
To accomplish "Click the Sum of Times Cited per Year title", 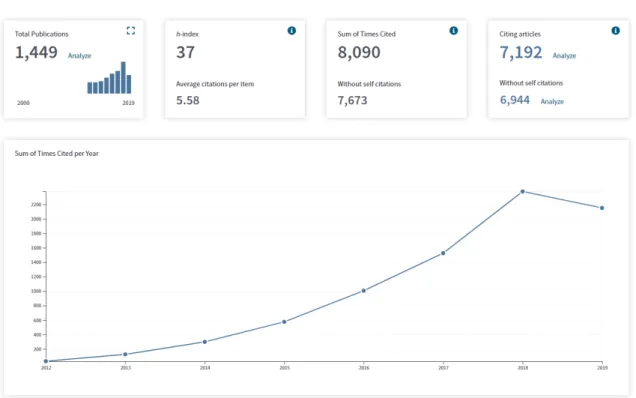I will point(57,153).
